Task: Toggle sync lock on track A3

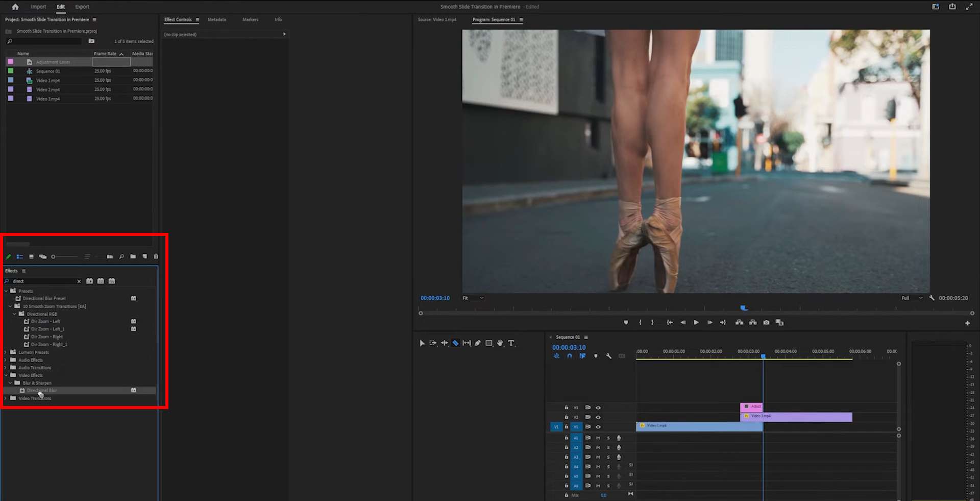Action: (x=587, y=457)
